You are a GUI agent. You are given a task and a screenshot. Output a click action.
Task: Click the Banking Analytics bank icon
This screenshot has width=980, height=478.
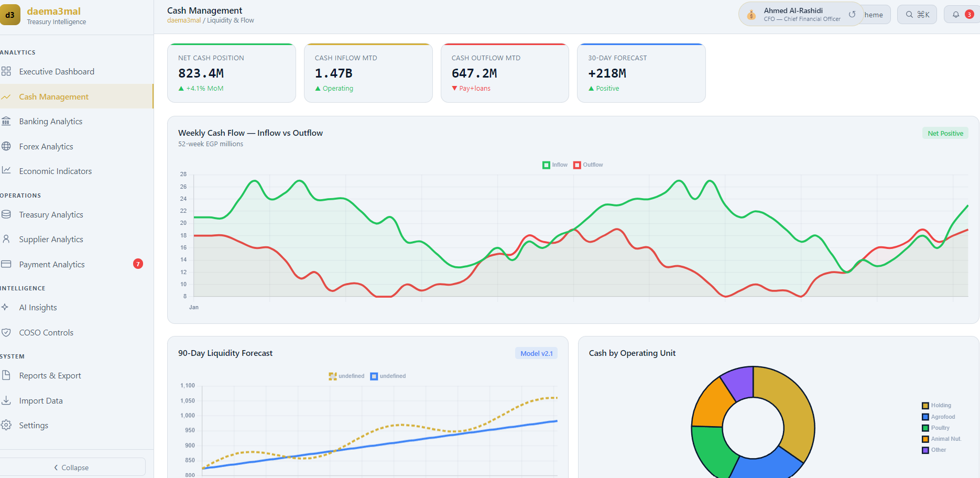(6, 121)
